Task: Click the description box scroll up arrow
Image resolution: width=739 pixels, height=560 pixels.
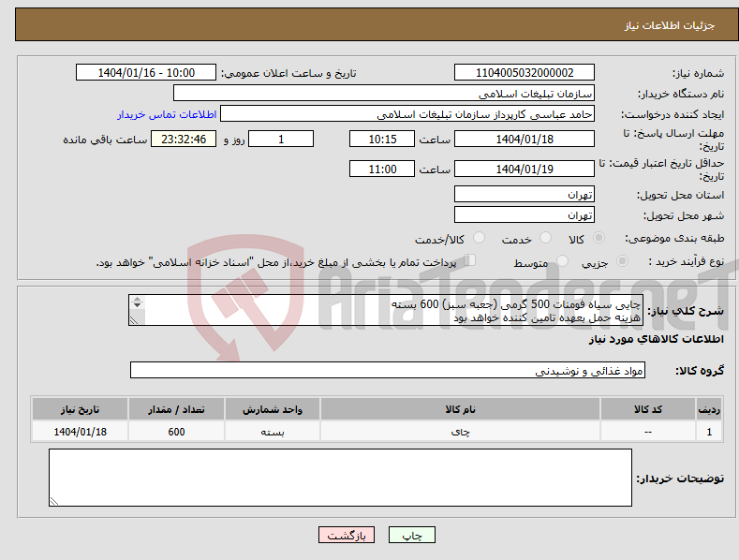Action: click(137, 299)
